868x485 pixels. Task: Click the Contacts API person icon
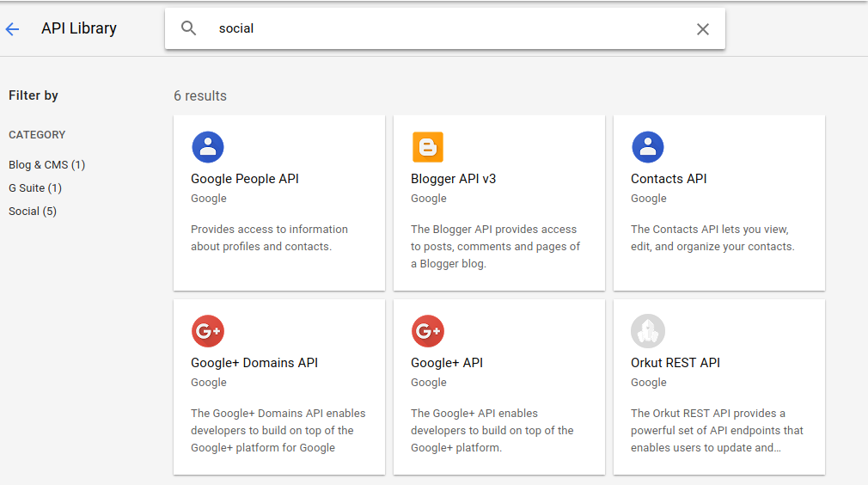[648, 147]
